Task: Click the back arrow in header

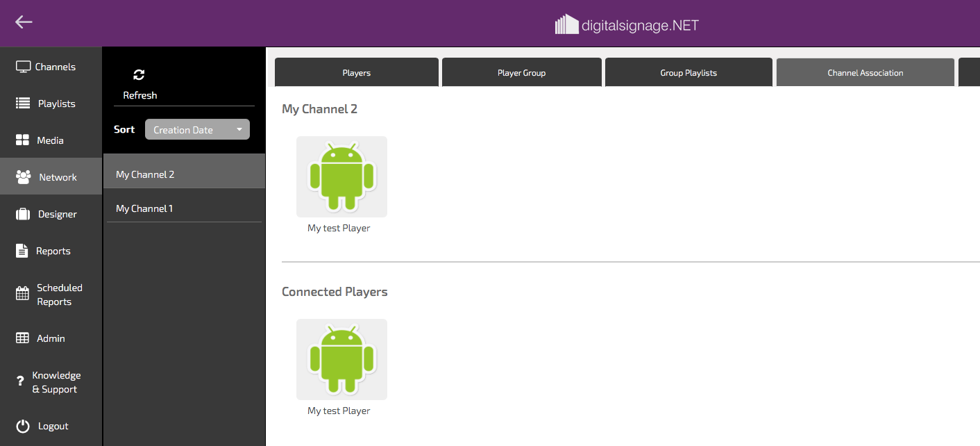Action: pyautogui.click(x=24, y=22)
